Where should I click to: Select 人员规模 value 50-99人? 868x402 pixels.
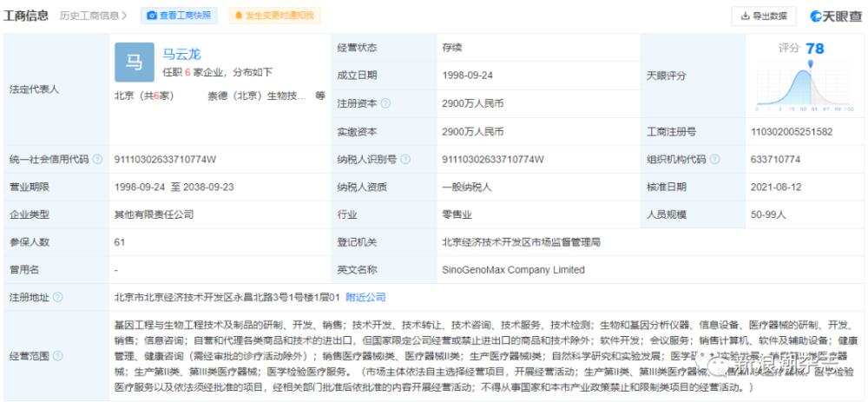(x=768, y=214)
